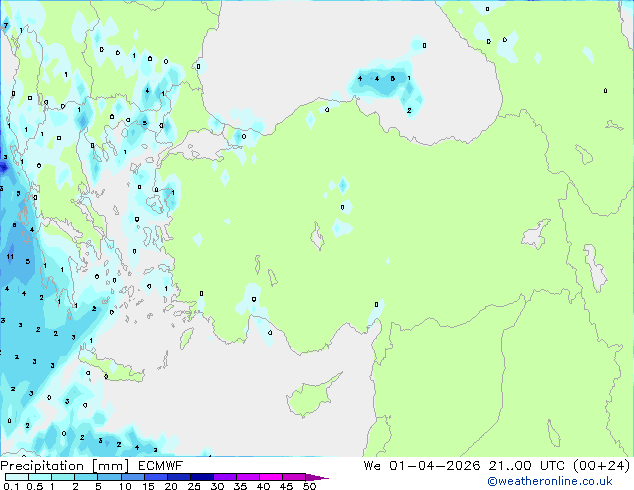Click the island of Crete on the map
Viewport: 634px width, 490px height.
[111, 369]
